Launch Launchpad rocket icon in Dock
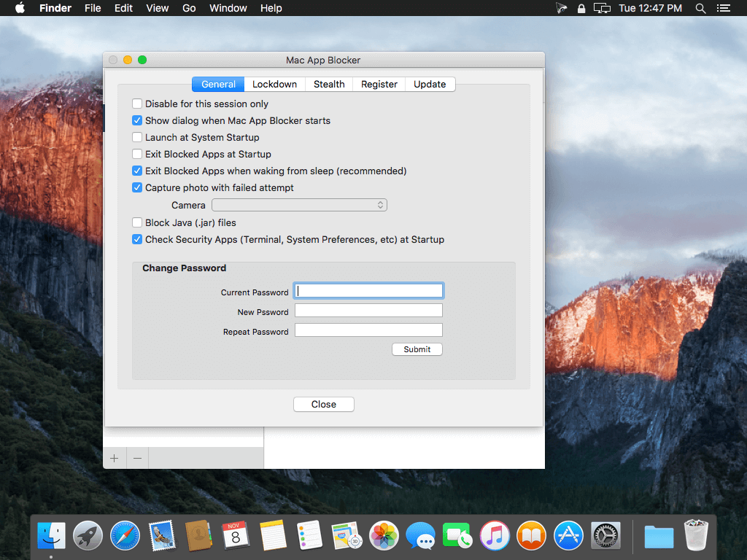 coord(88,535)
